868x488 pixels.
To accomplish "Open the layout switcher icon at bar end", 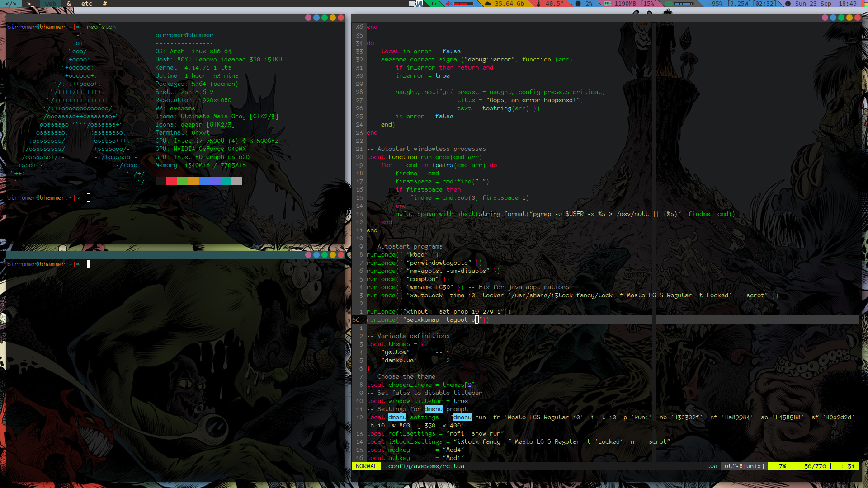I will (x=863, y=4).
